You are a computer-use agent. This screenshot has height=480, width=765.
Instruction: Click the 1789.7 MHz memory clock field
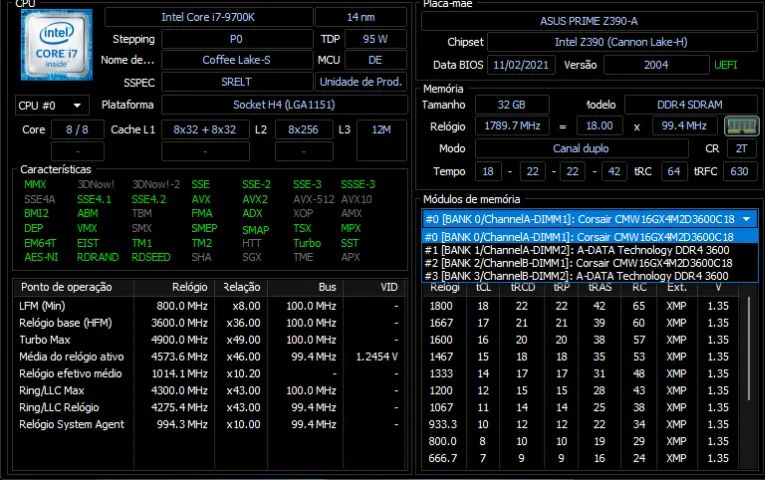click(512, 126)
